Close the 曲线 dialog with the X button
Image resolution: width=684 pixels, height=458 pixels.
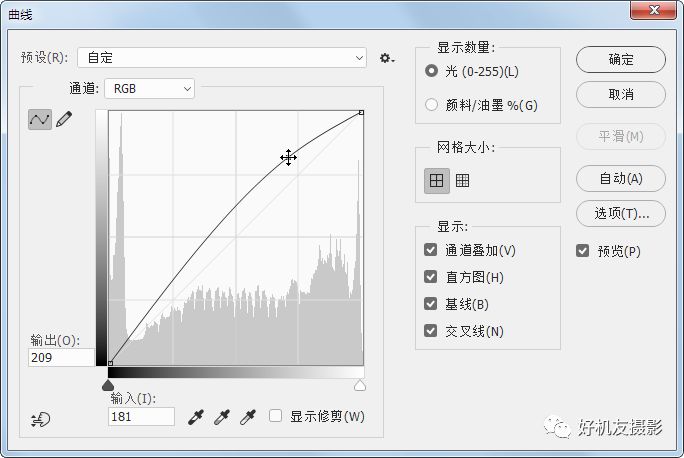654,10
